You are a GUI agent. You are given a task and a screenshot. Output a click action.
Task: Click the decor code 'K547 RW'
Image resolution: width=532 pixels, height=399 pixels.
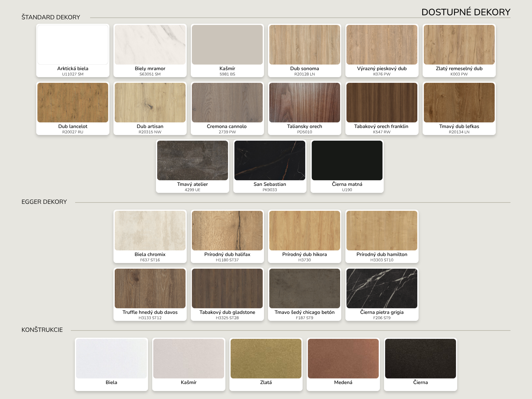tap(382, 132)
